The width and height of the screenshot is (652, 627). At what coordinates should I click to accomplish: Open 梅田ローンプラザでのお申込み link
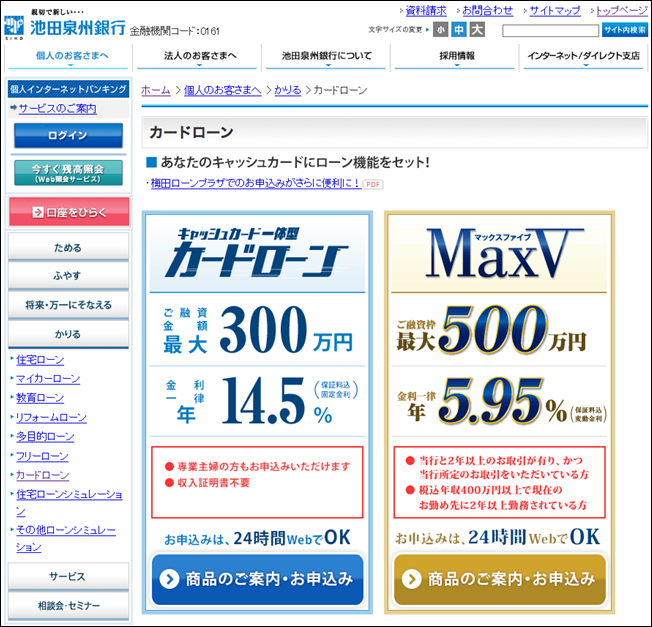coord(256,183)
